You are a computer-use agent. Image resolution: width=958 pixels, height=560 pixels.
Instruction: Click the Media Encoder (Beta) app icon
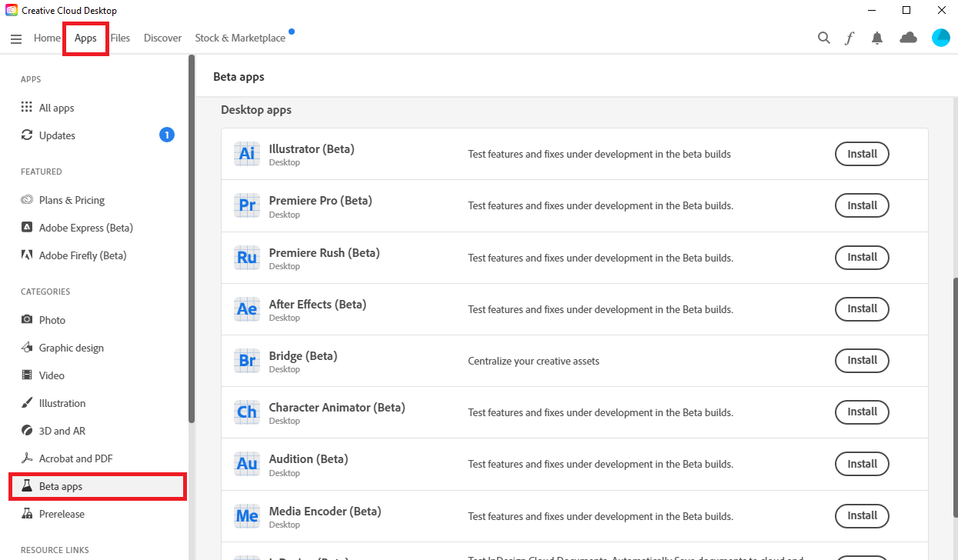[247, 515]
